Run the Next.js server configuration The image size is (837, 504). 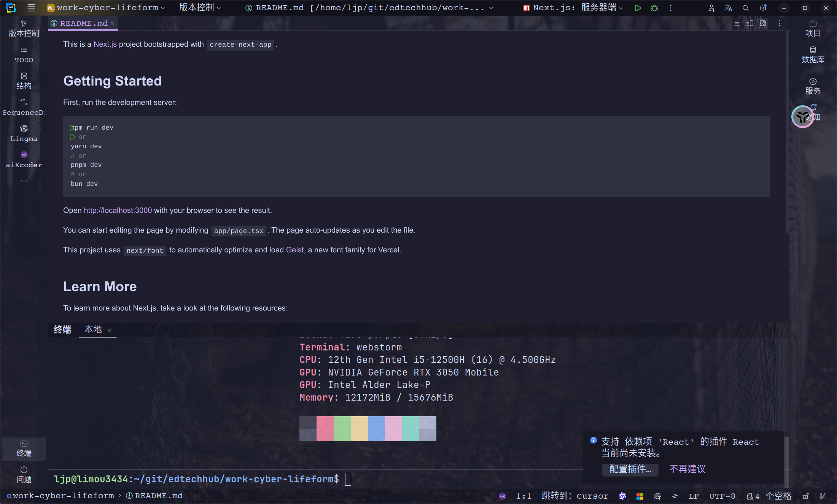pos(638,8)
